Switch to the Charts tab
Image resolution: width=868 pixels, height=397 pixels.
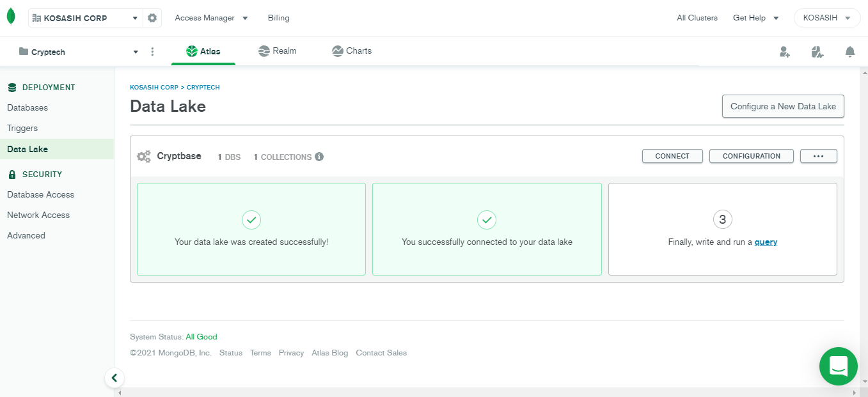click(x=352, y=51)
